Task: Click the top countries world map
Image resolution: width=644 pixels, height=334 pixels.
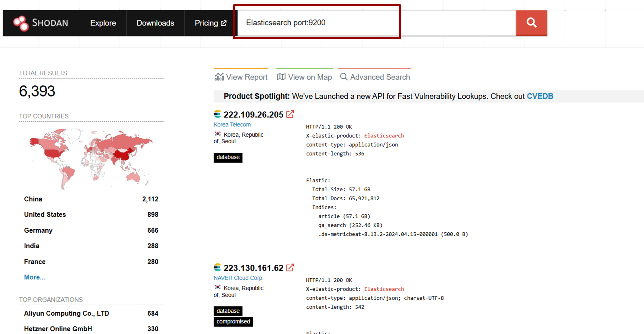Action: tap(91, 158)
